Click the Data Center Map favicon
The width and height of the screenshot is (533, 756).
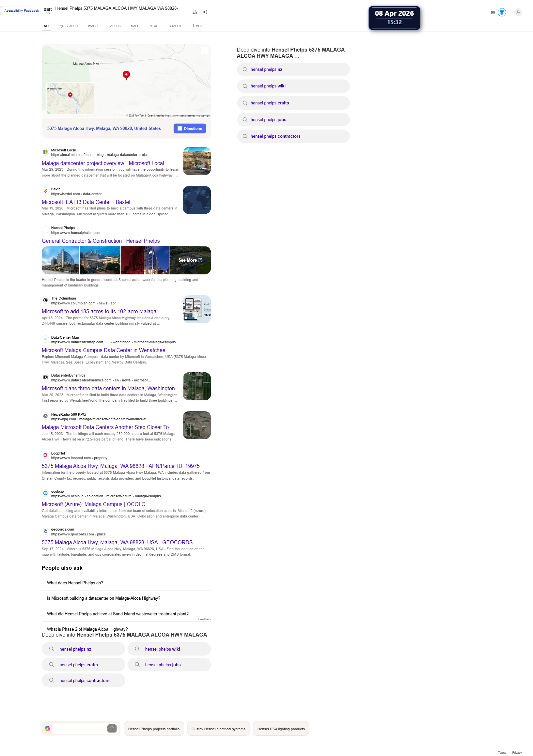(x=45, y=339)
